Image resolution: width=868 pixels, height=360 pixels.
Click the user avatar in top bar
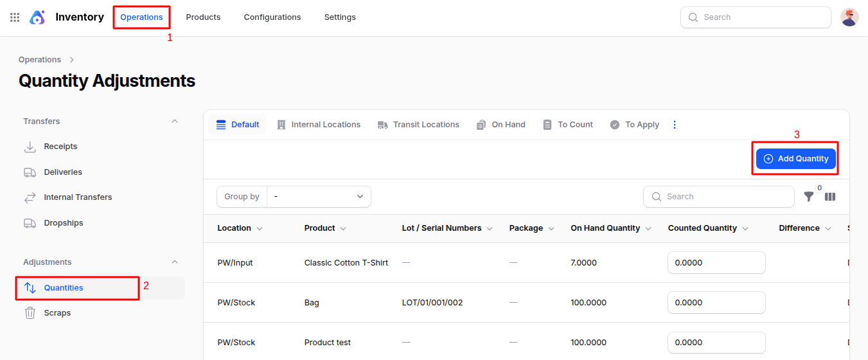tap(849, 17)
